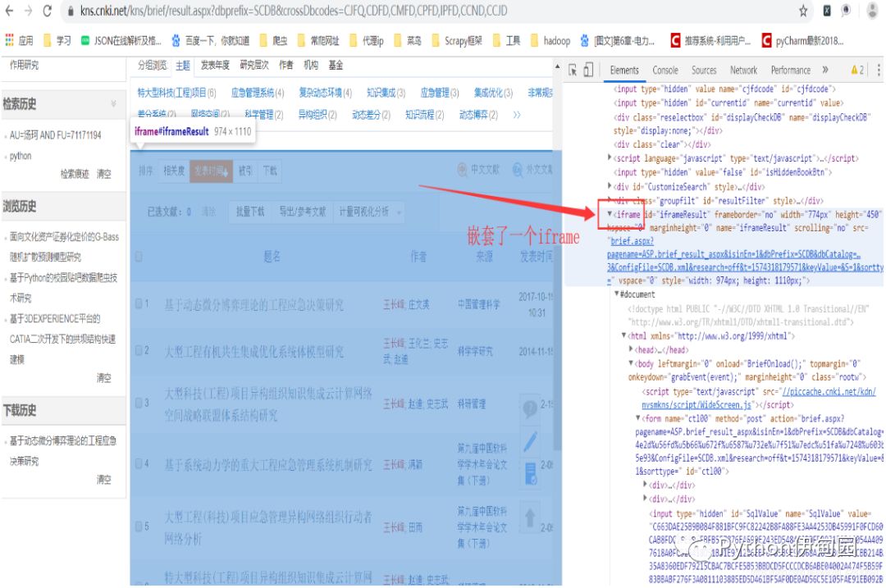Open the 应急管理系统(4) topic link
Viewport: 886px width, 588px height.
tap(257, 93)
